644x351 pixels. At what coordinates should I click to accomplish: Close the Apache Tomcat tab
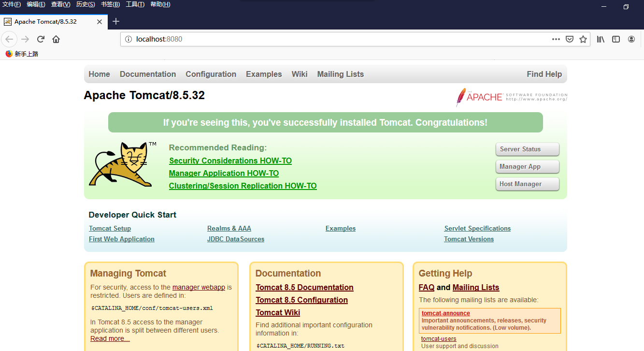click(100, 22)
